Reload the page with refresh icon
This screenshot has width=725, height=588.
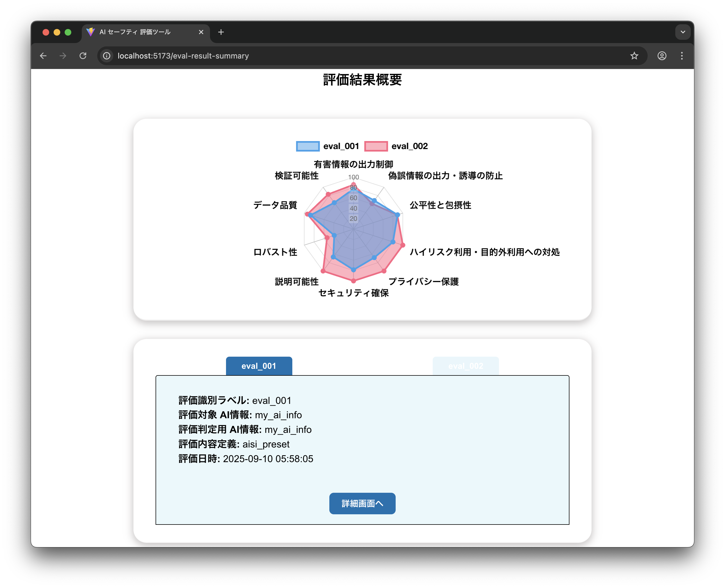83,56
